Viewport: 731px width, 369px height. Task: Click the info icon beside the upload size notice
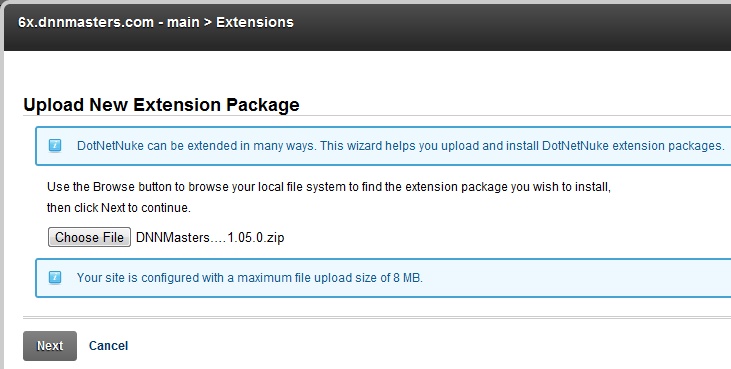click(55, 277)
